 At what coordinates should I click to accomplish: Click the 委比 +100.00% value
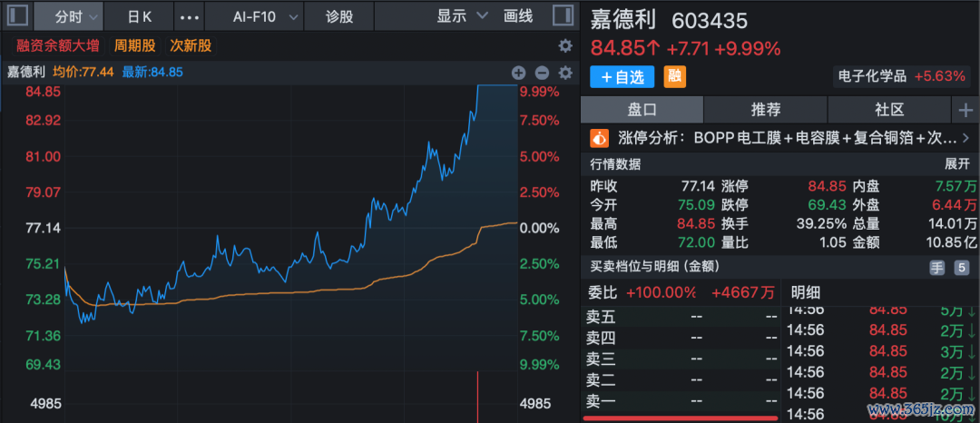661,291
